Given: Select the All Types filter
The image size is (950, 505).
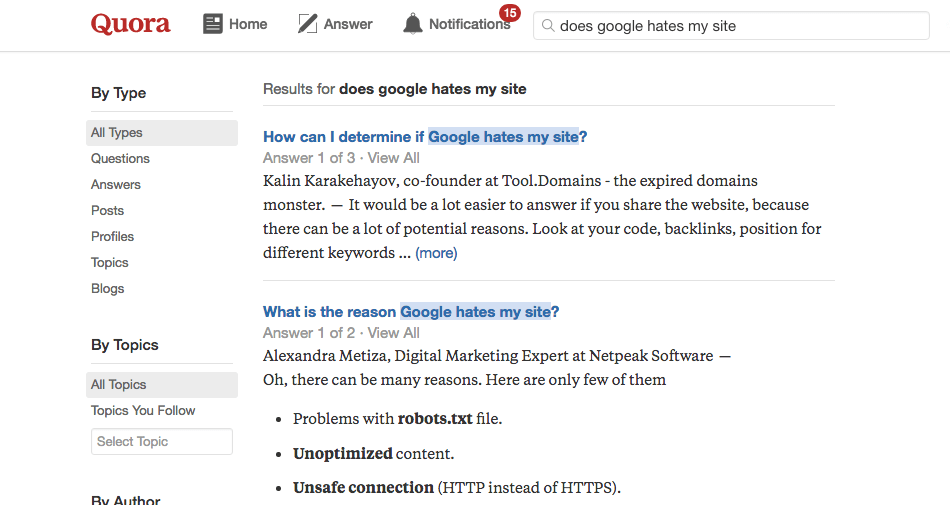Looking at the screenshot, I should click(x=162, y=133).
